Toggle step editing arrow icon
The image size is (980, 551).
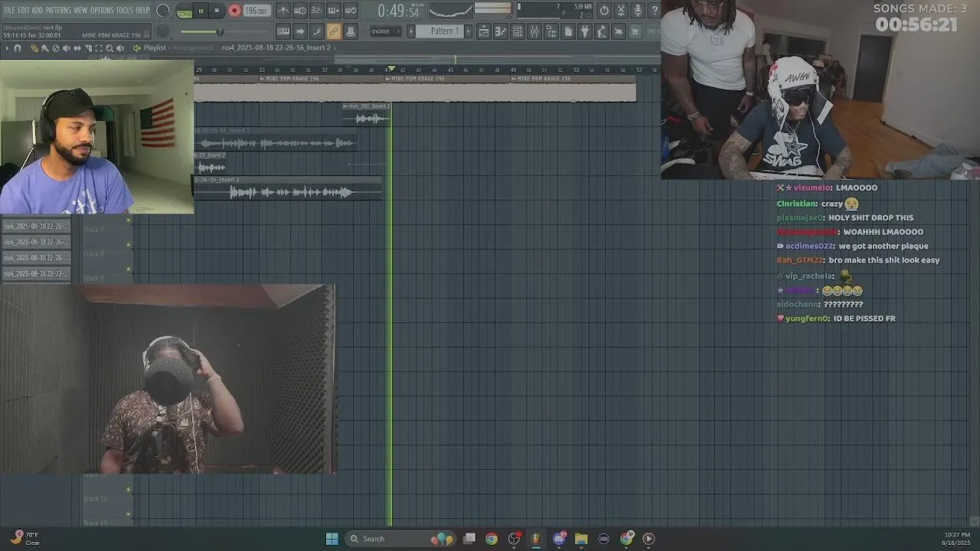click(x=300, y=31)
